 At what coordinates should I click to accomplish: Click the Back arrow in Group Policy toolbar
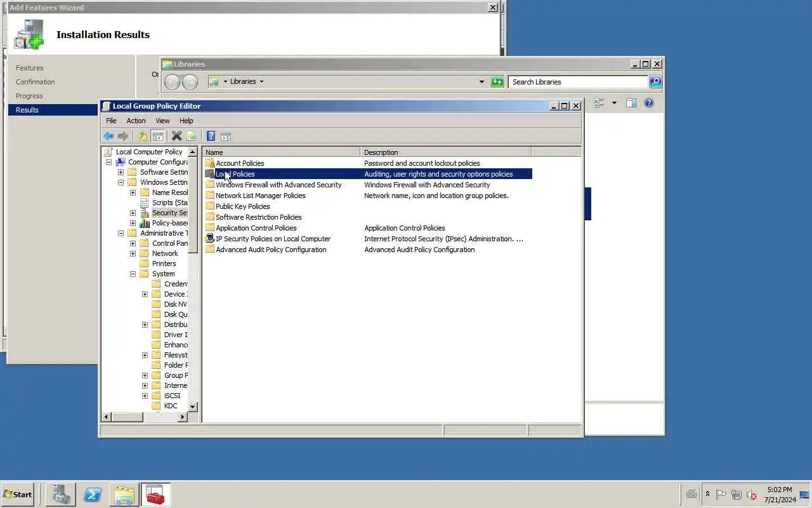(x=108, y=137)
